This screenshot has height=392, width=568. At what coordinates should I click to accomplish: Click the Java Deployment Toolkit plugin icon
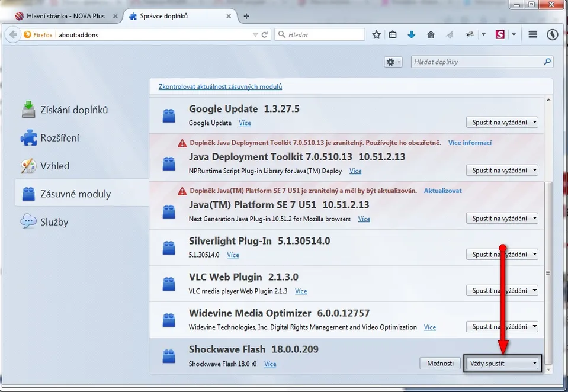coord(169,163)
